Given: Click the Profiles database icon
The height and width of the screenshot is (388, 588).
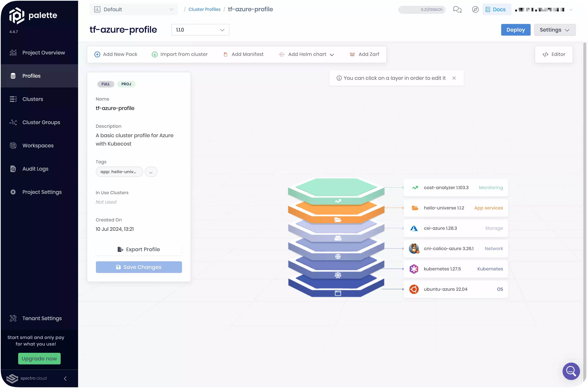Looking at the screenshot, I should tap(13, 76).
